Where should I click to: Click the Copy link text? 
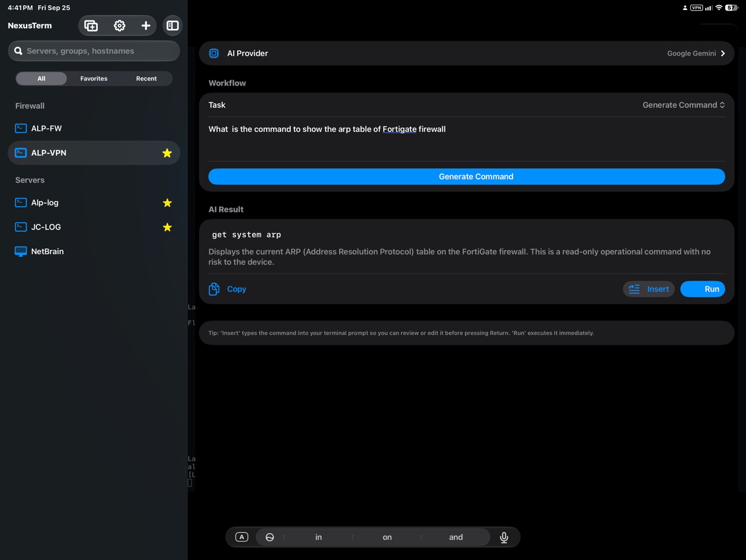[x=237, y=289]
